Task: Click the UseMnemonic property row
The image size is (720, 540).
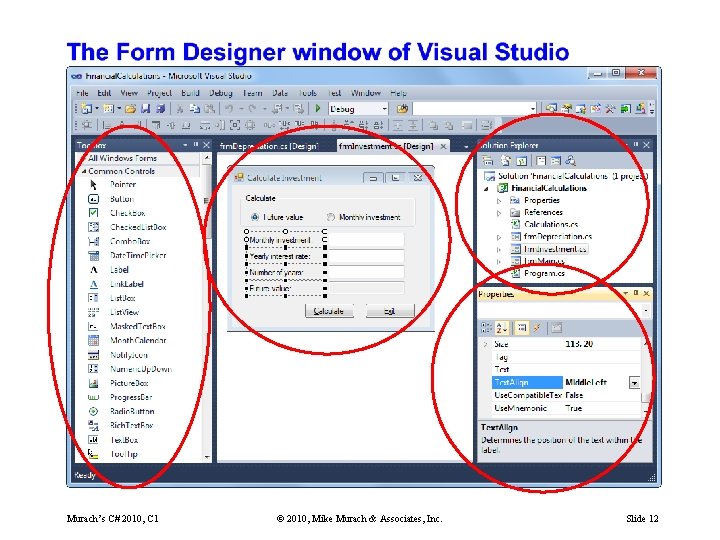Action: (566, 408)
